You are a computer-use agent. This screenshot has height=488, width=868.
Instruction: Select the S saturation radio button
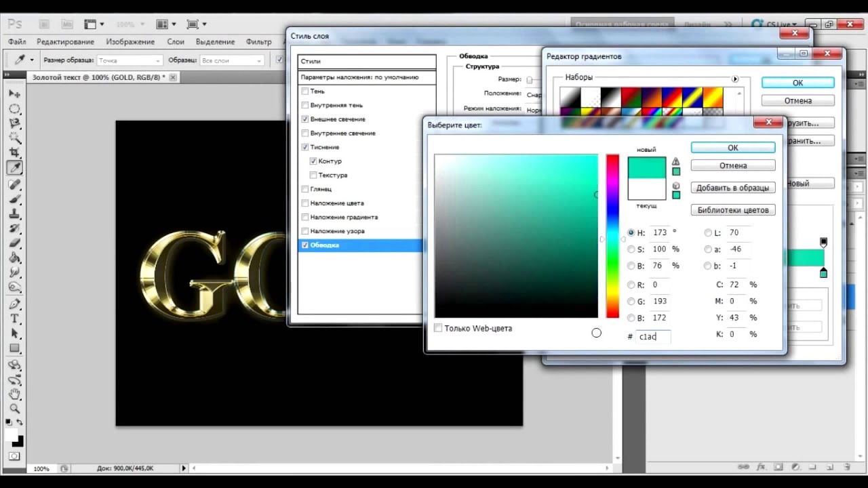coord(631,249)
